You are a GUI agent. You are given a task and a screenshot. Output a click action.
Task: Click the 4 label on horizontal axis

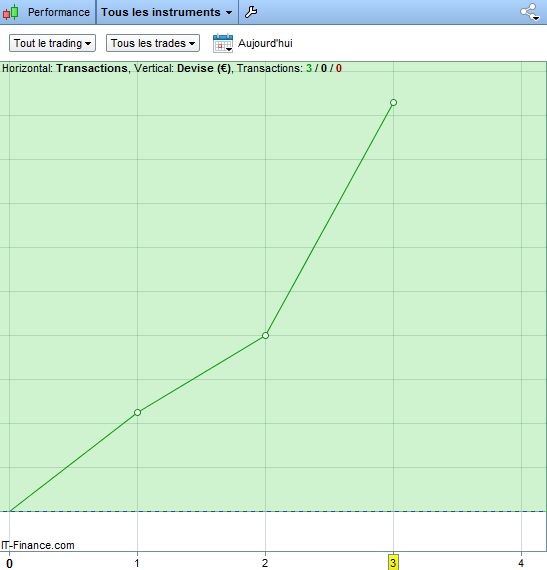point(521,563)
